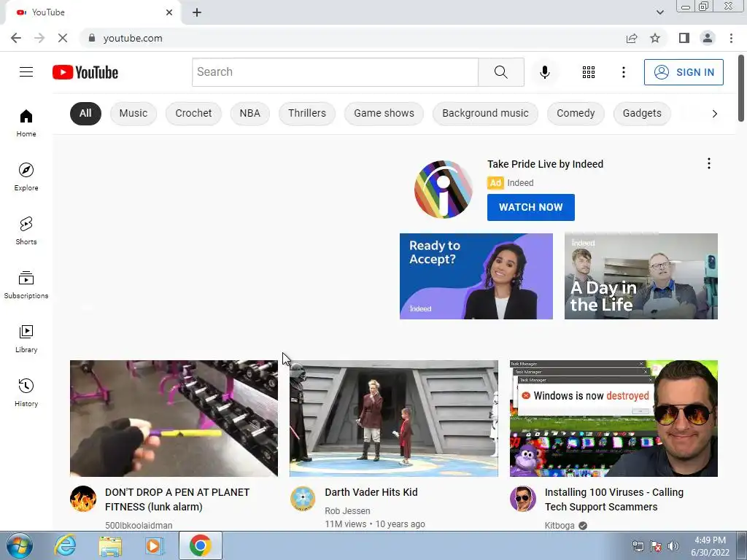Open Darth Vader Hits Kid title
The width and height of the screenshot is (747, 560).
371,492
